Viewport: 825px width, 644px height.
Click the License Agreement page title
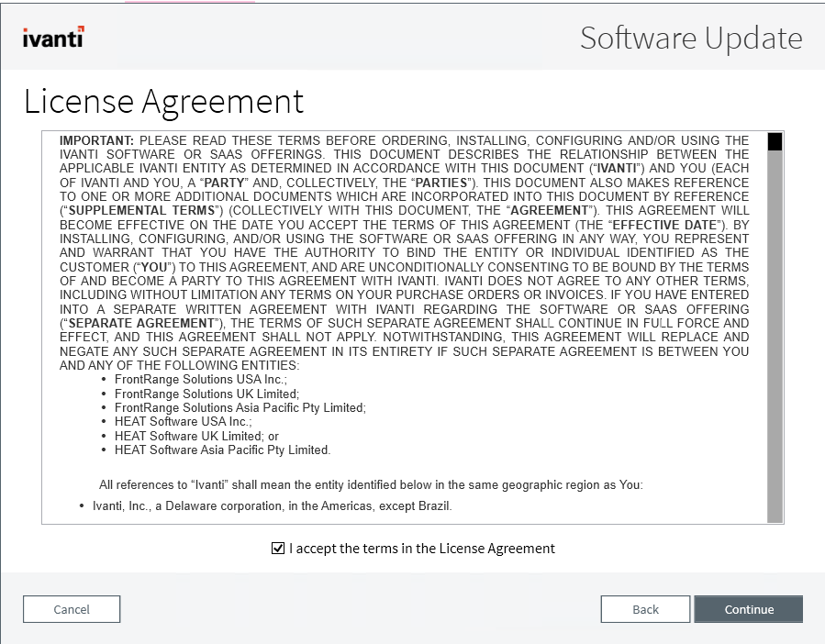point(165,102)
